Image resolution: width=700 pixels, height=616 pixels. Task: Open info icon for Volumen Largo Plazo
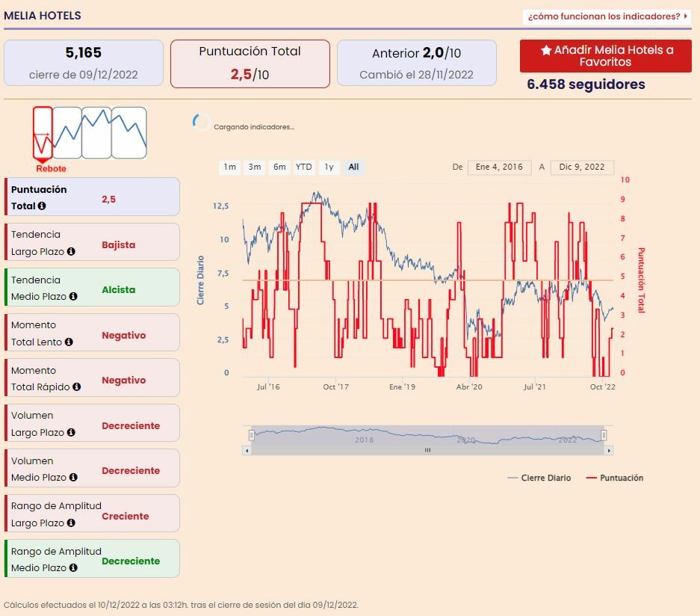coord(71,432)
